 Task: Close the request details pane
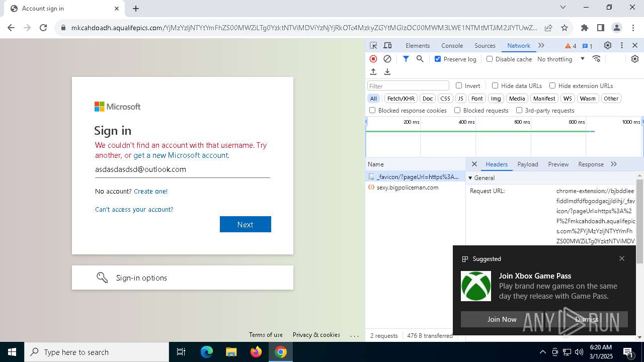(x=474, y=164)
